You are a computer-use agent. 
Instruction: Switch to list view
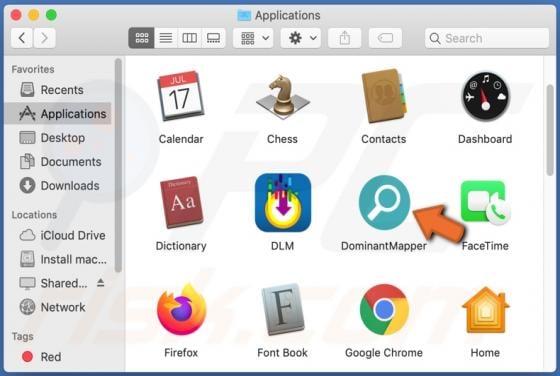(x=166, y=38)
